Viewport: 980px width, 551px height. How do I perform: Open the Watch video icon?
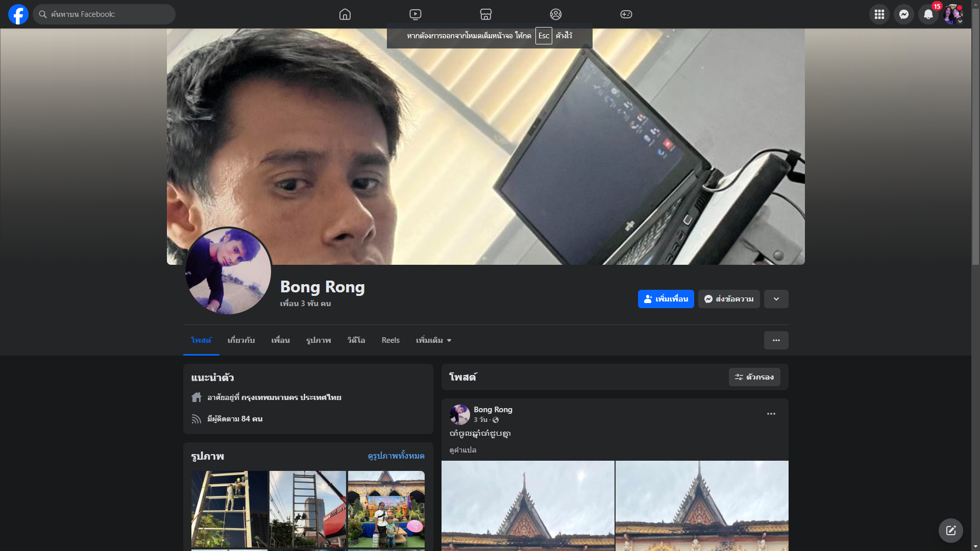tap(415, 14)
